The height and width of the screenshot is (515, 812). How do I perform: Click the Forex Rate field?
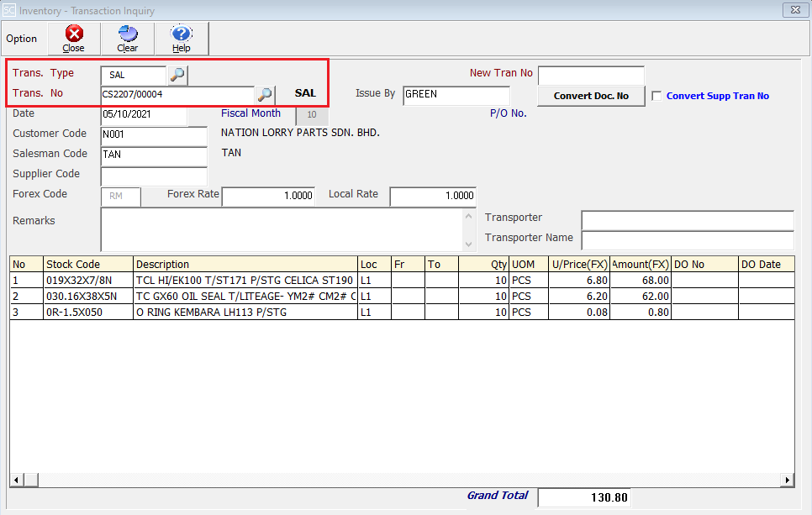coord(268,196)
